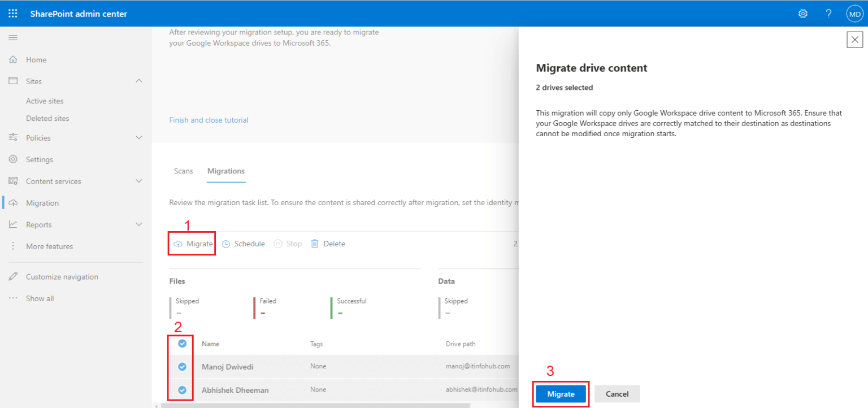Click the horizontal scrollbar at the bottom

[x=316, y=404]
